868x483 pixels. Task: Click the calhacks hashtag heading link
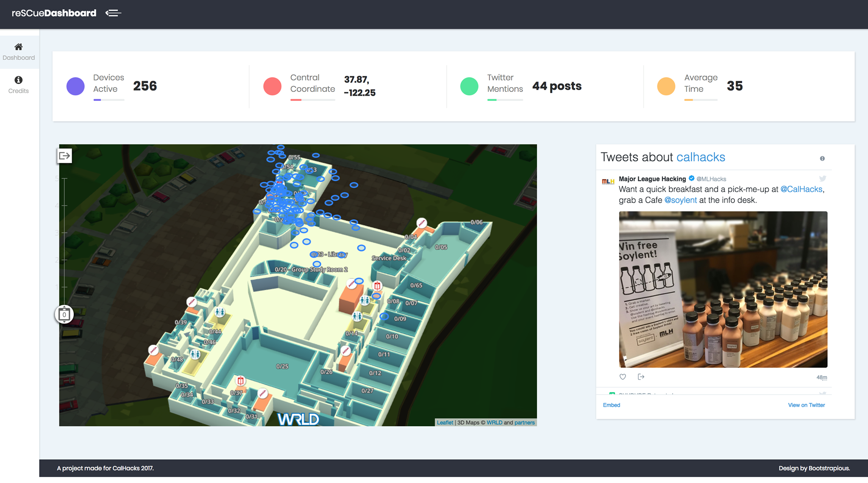pyautogui.click(x=701, y=157)
